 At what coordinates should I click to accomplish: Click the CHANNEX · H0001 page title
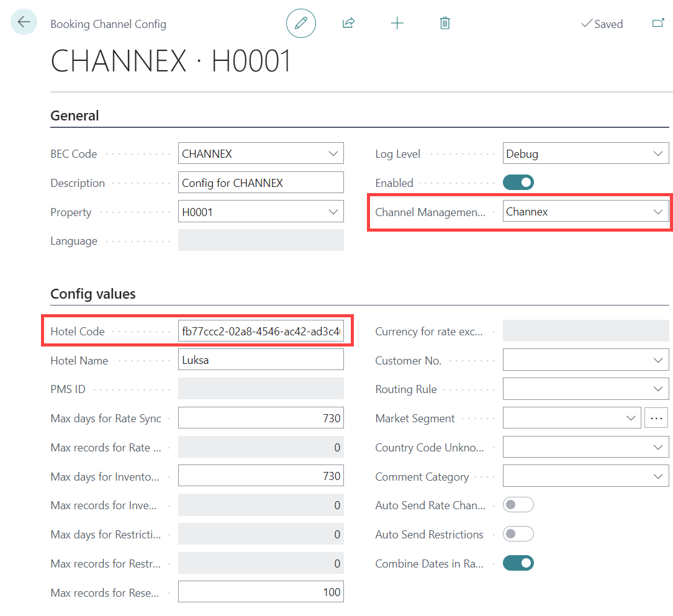(171, 61)
